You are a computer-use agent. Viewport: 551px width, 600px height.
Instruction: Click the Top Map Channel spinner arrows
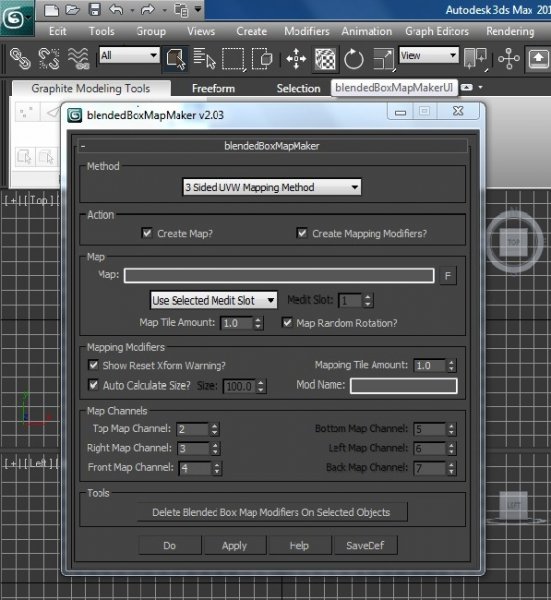(x=215, y=429)
